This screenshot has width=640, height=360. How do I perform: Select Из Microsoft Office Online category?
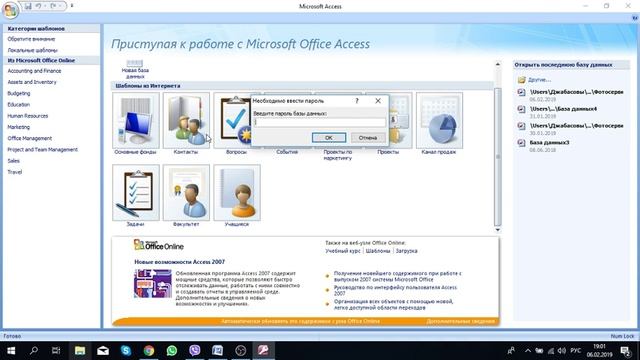[x=41, y=60]
